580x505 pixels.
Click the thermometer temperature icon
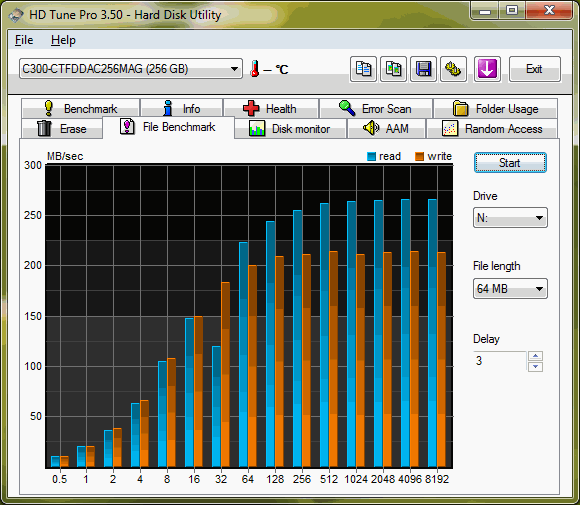point(254,69)
